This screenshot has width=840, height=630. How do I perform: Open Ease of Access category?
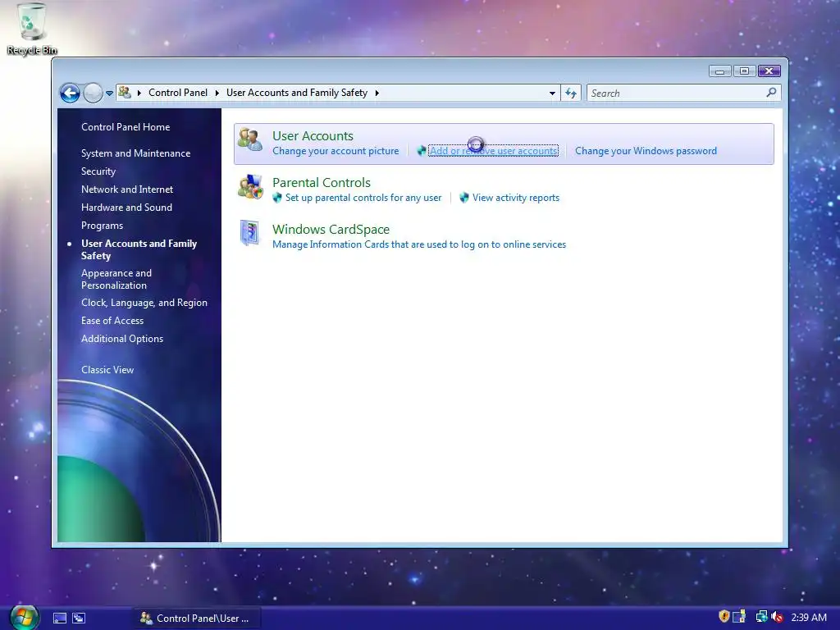[x=112, y=321]
